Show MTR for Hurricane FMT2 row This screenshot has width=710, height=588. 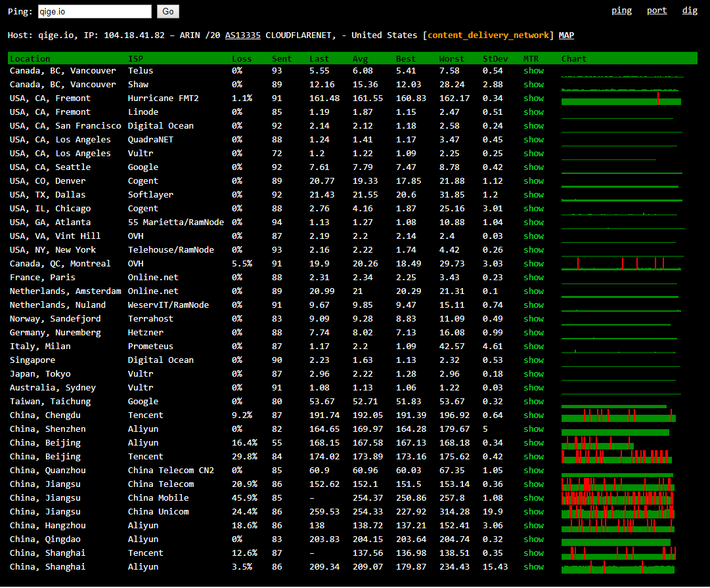533,98
